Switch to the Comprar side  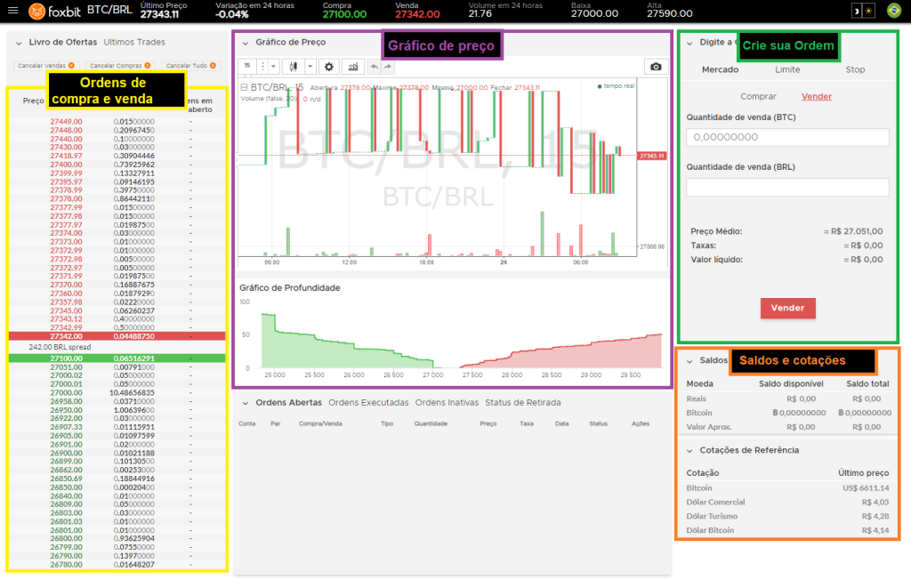758,96
